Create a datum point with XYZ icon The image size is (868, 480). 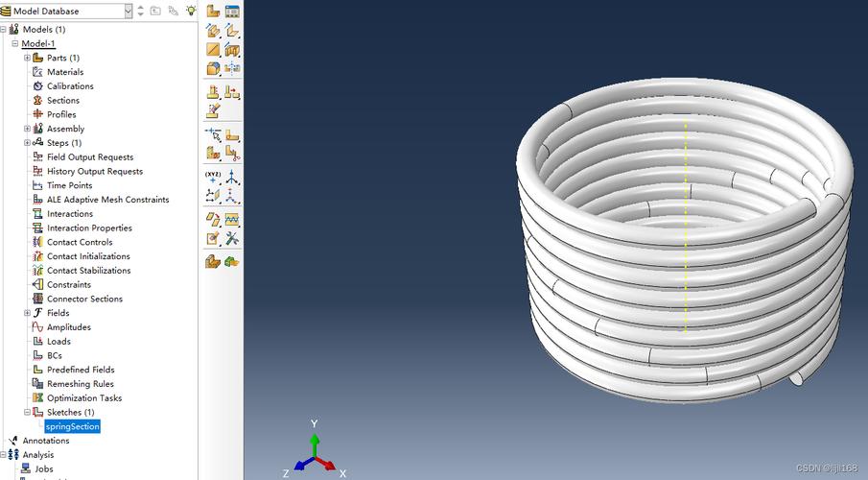(213, 177)
